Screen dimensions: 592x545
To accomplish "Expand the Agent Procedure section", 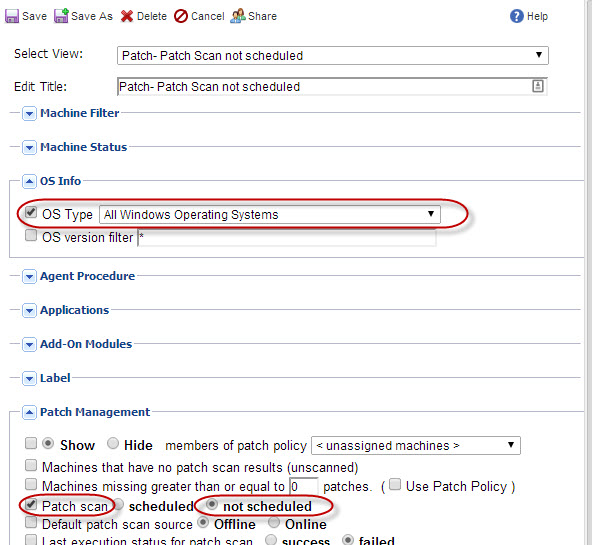I will click(29, 276).
